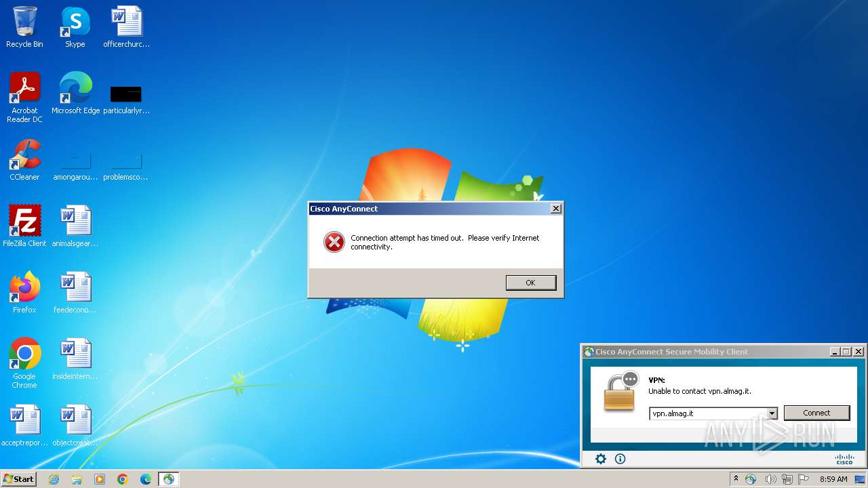
Task: Click the vpn.almag.it server input field
Action: (x=708, y=413)
